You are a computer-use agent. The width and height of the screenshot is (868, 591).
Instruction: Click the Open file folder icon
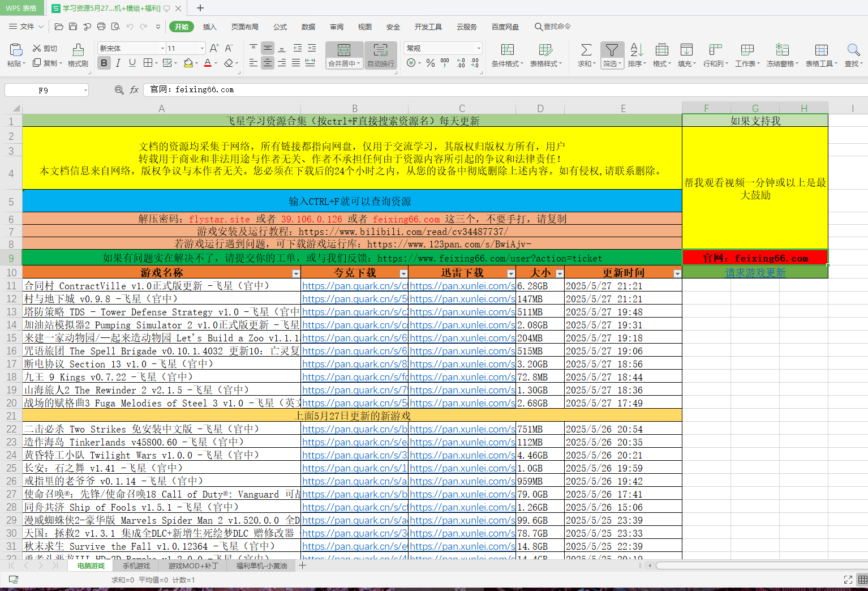(x=59, y=27)
